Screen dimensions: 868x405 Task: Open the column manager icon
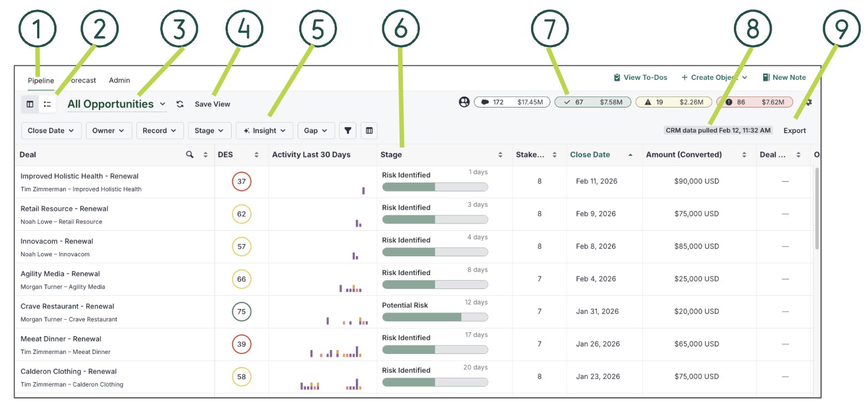(369, 130)
